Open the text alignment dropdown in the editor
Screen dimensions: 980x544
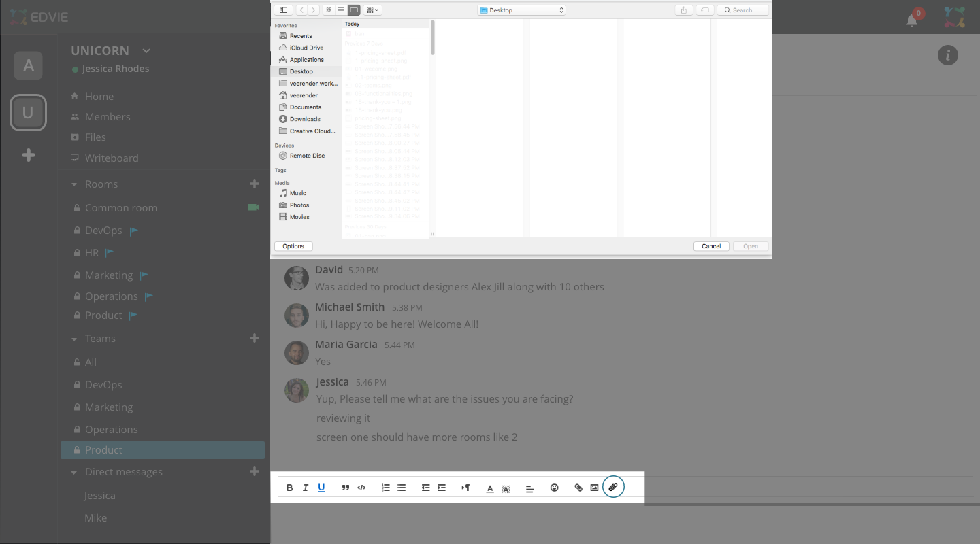(529, 488)
